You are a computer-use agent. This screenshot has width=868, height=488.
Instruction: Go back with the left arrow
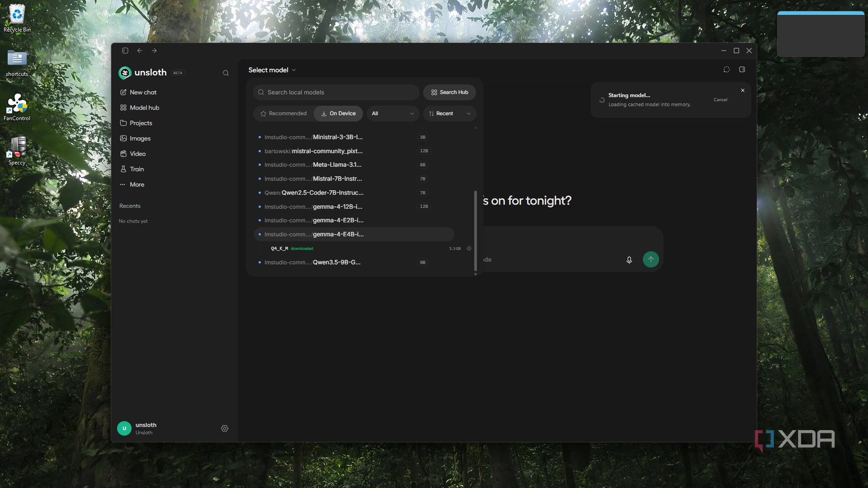point(140,50)
